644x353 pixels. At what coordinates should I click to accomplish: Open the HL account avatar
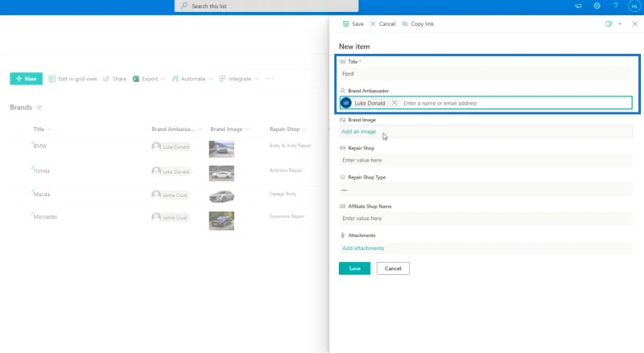tap(634, 6)
